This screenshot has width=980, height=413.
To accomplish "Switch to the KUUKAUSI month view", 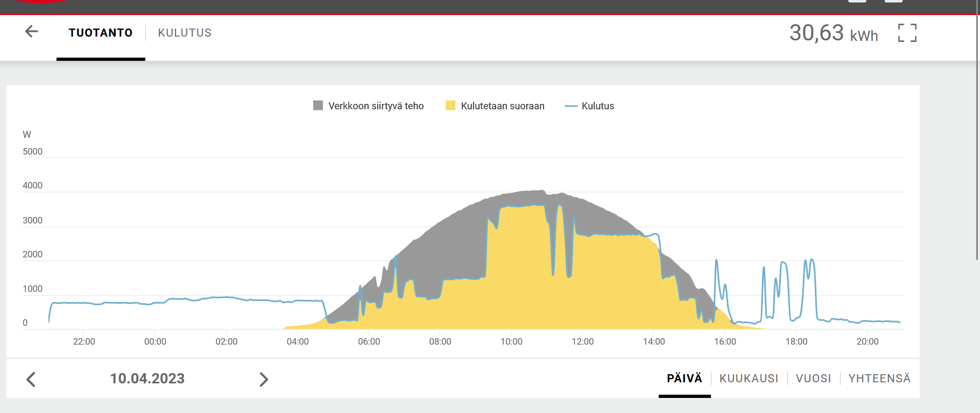I will (749, 379).
